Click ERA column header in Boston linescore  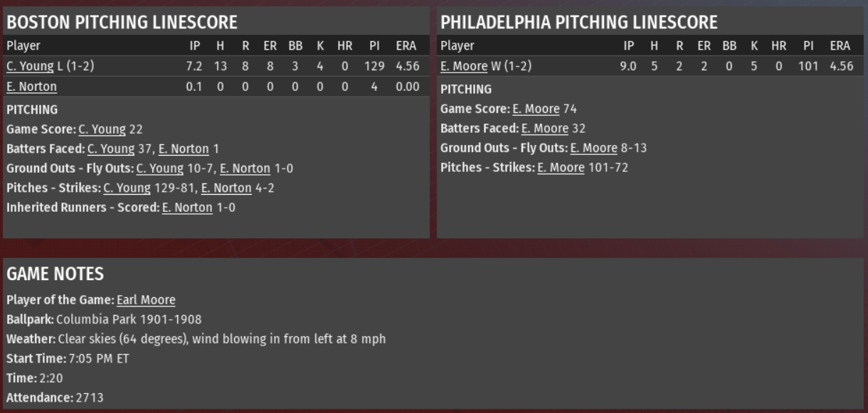[x=407, y=45]
